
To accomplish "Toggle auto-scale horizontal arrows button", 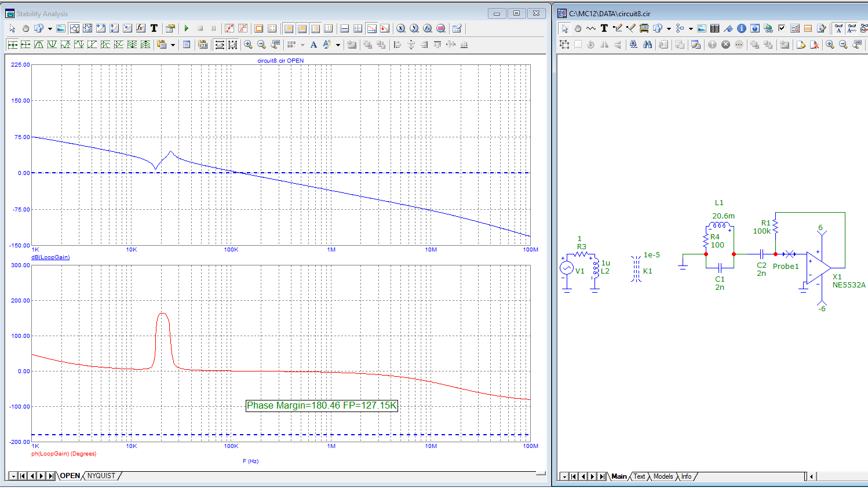I will coord(219,45).
